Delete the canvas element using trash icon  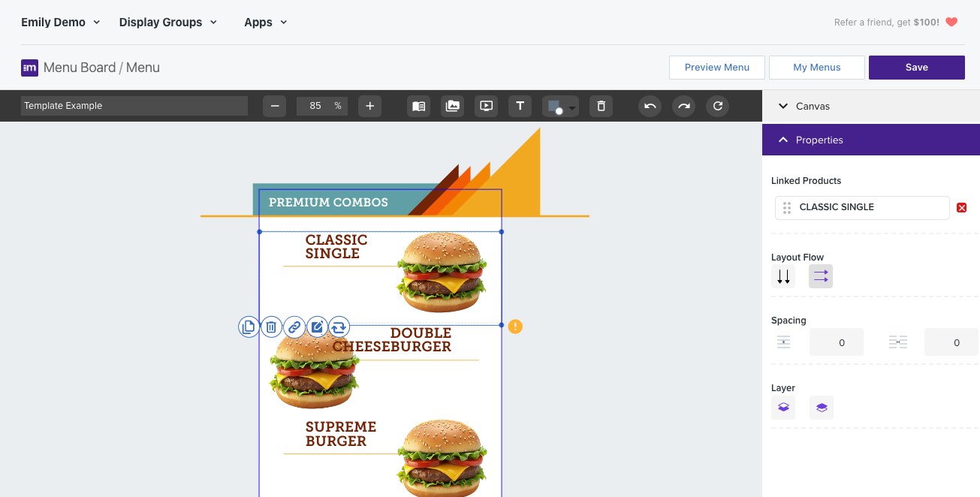[x=600, y=106]
